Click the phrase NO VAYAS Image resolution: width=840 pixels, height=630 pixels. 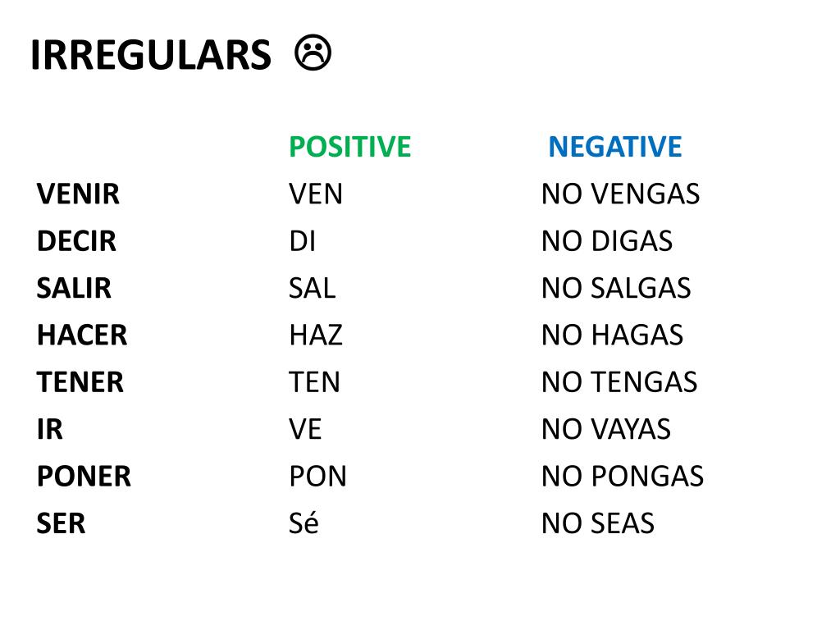click(x=606, y=430)
